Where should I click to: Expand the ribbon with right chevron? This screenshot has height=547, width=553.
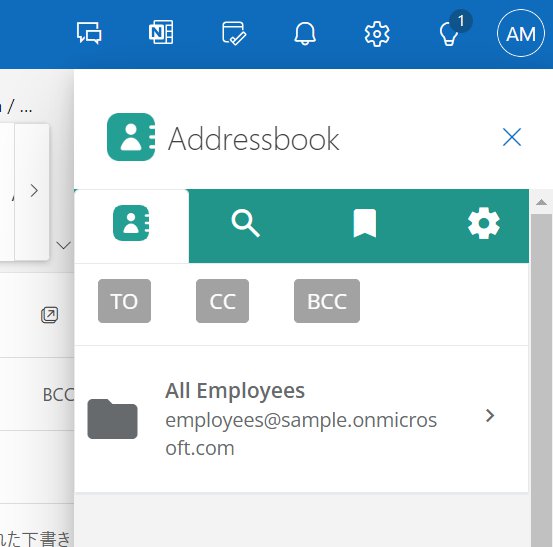pyautogui.click(x=34, y=191)
